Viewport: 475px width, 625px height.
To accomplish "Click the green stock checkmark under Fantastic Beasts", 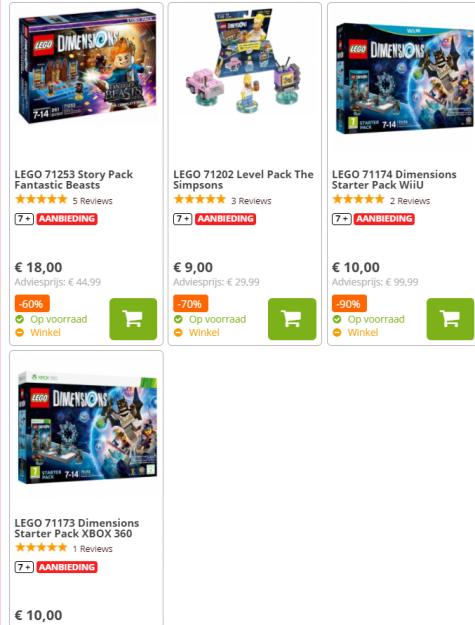I will (x=20, y=319).
